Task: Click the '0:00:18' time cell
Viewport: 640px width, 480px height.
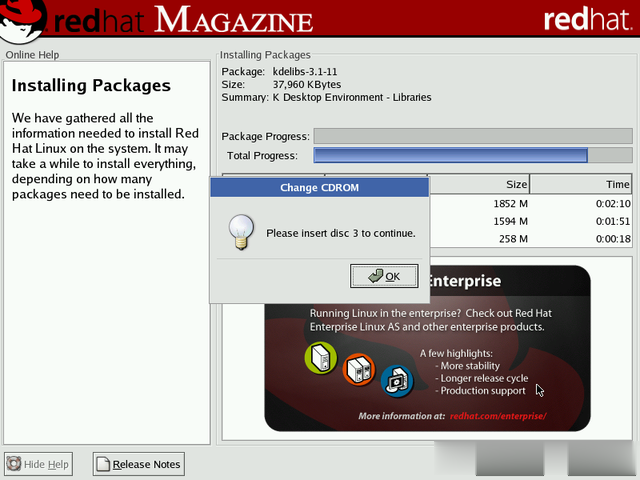Action: (x=613, y=239)
